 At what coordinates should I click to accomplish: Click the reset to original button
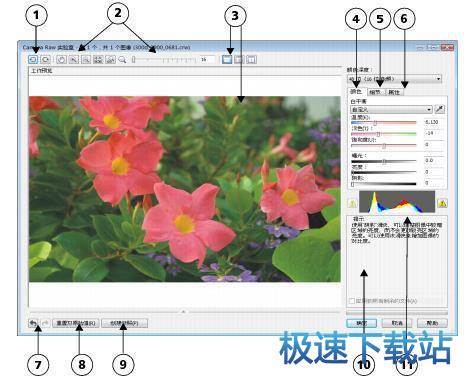[76, 323]
